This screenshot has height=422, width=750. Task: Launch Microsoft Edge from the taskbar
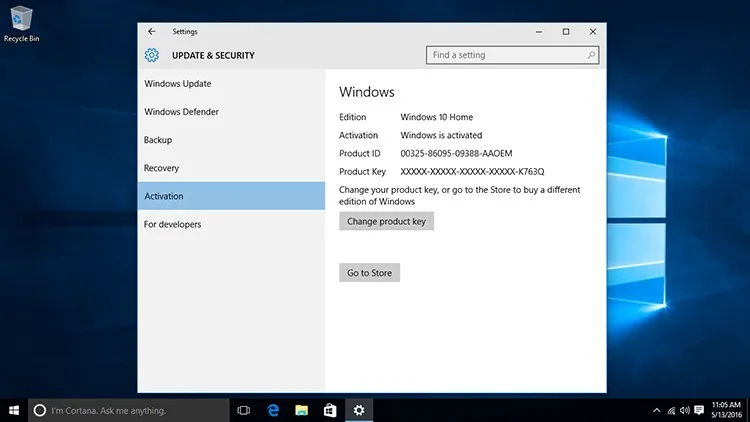click(273, 410)
